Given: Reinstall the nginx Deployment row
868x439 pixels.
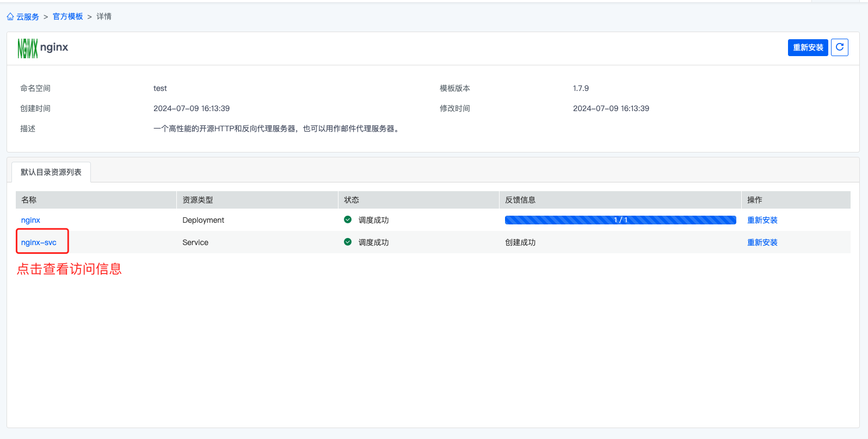Looking at the screenshot, I should pyautogui.click(x=762, y=220).
